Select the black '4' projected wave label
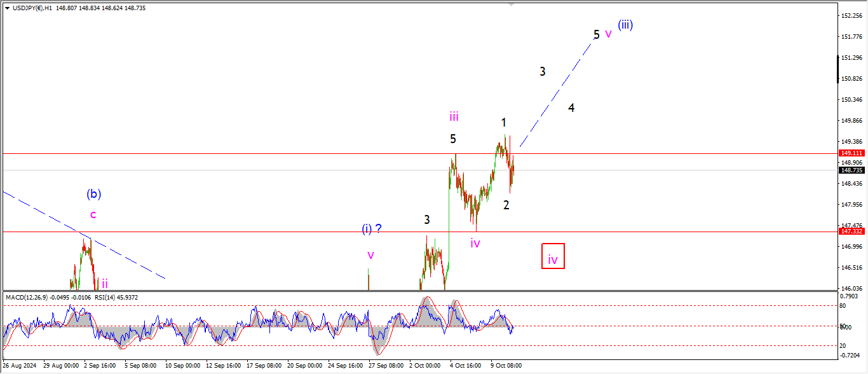Screen dimensions: 868x374 571,108
